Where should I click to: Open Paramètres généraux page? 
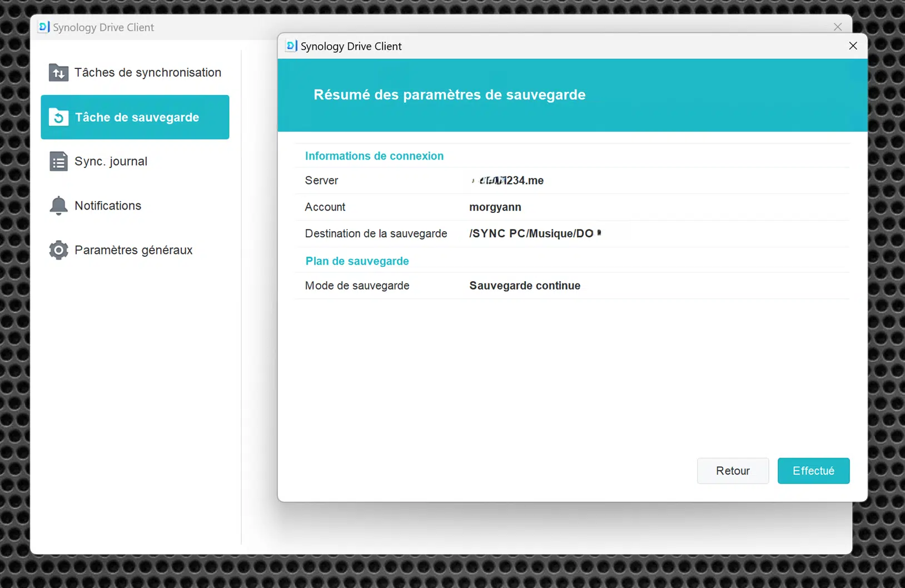[135, 250]
